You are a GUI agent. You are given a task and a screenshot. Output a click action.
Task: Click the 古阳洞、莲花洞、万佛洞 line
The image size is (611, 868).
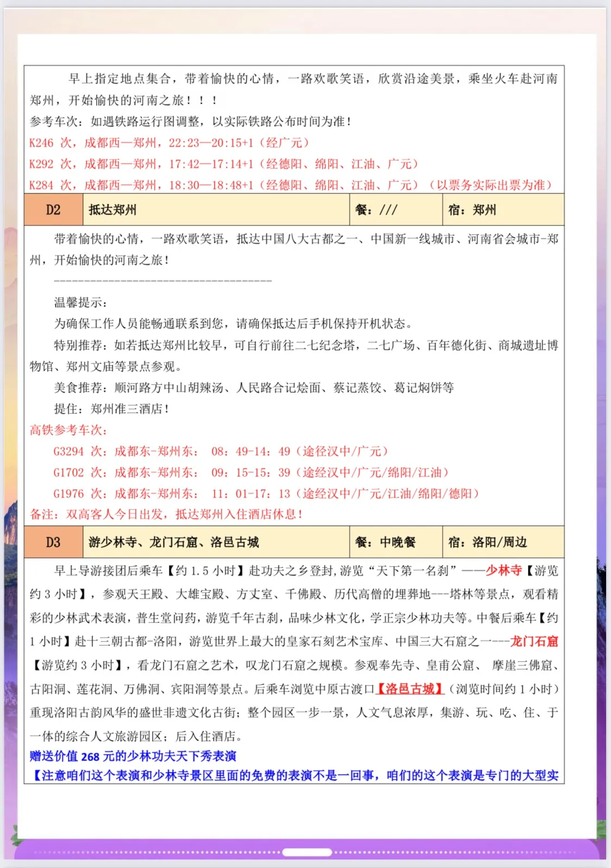[x=294, y=689]
